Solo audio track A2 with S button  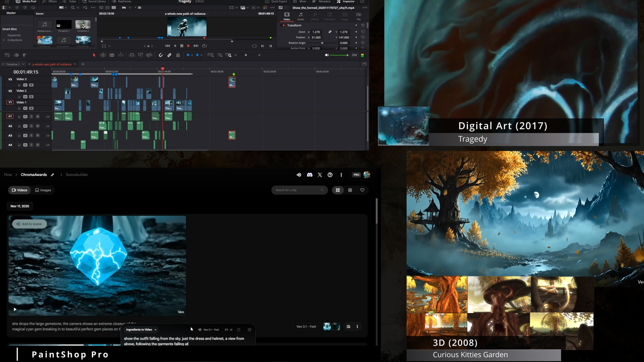[31, 126]
